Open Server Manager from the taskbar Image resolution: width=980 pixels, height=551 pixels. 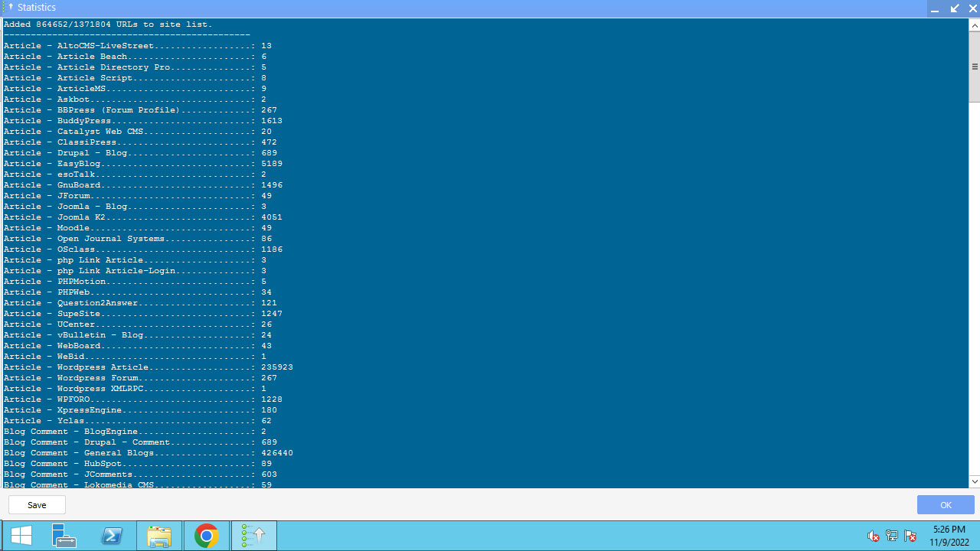64,536
